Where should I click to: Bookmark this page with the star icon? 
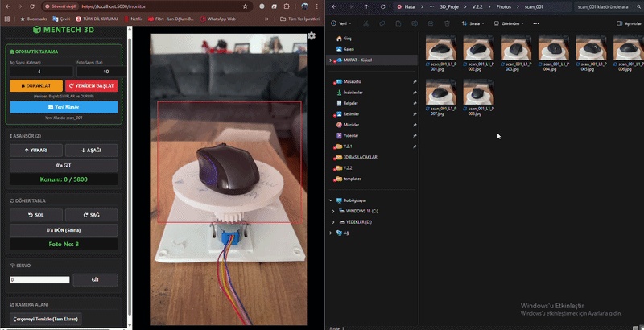pos(246,6)
